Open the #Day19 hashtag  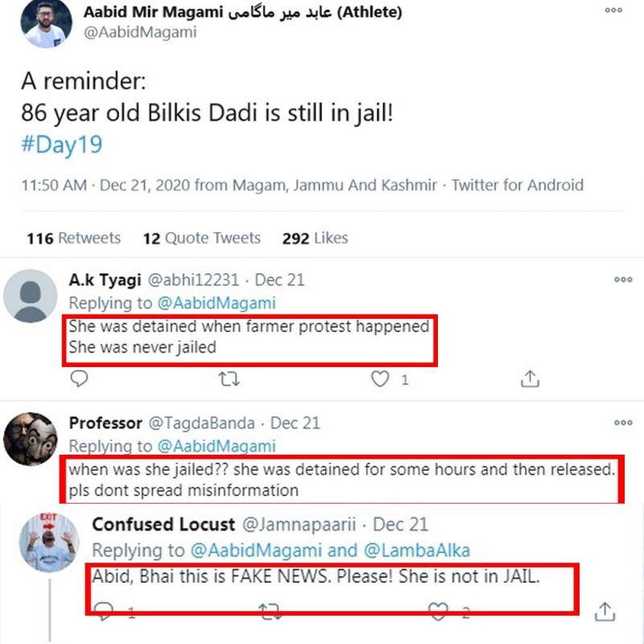pos(61,145)
